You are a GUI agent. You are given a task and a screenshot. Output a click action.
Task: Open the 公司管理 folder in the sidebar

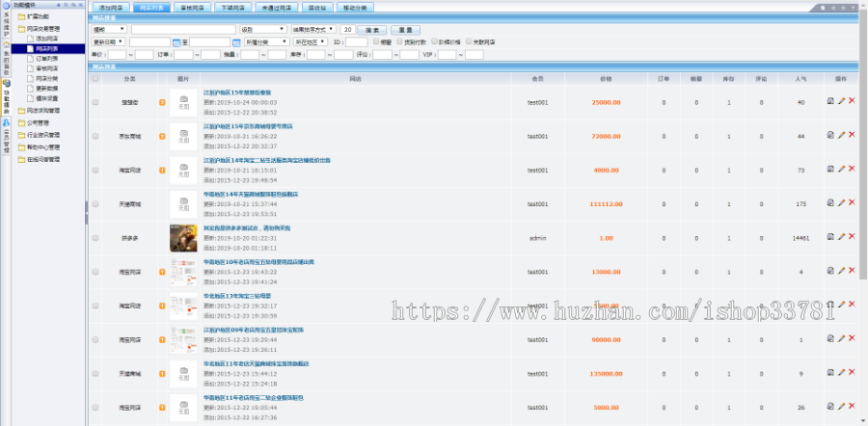[x=40, y=122]
